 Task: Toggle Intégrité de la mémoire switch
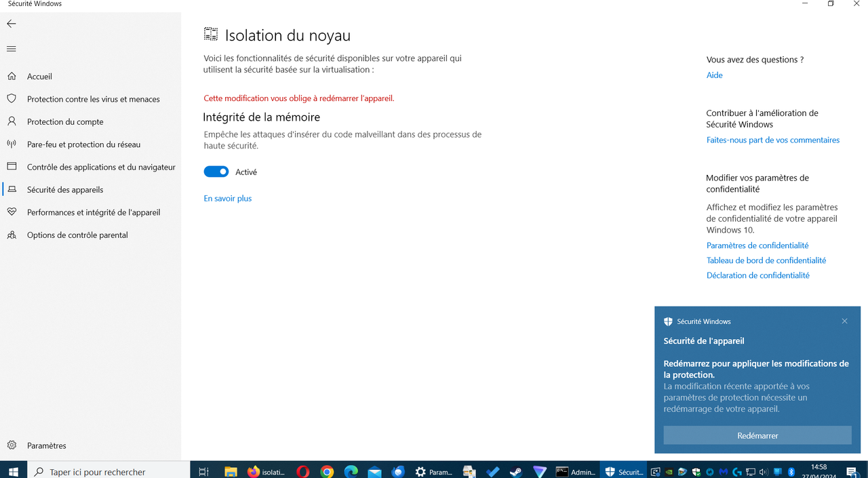[216, 172]
